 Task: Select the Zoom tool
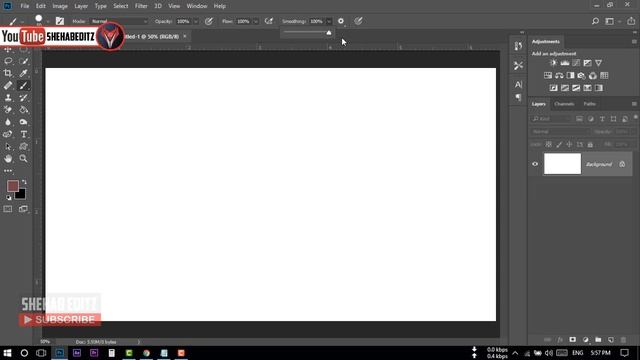pyautogui.click(x=24, y=159)
